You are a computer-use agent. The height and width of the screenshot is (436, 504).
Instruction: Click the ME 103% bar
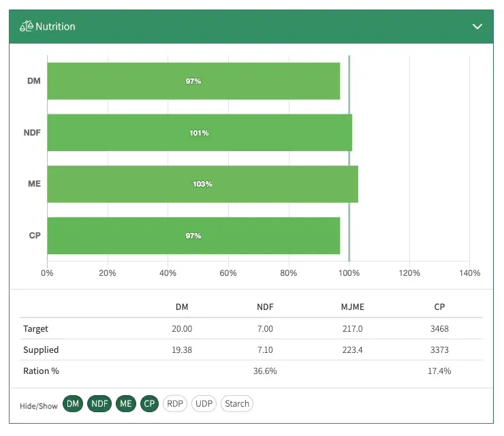(x=202, y=184)
